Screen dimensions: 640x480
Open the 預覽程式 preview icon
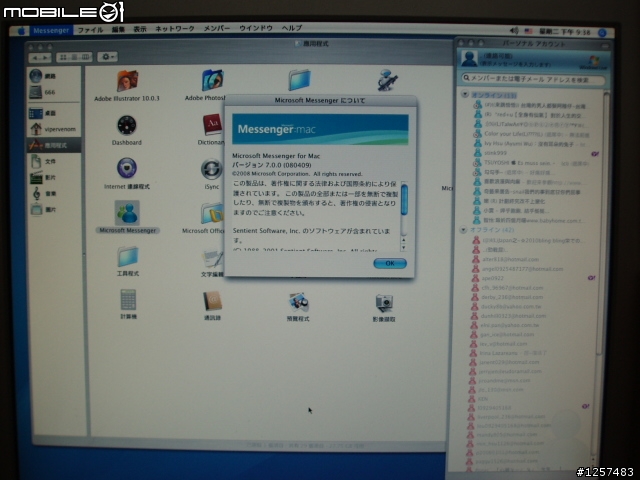click(x=298, y=303)
